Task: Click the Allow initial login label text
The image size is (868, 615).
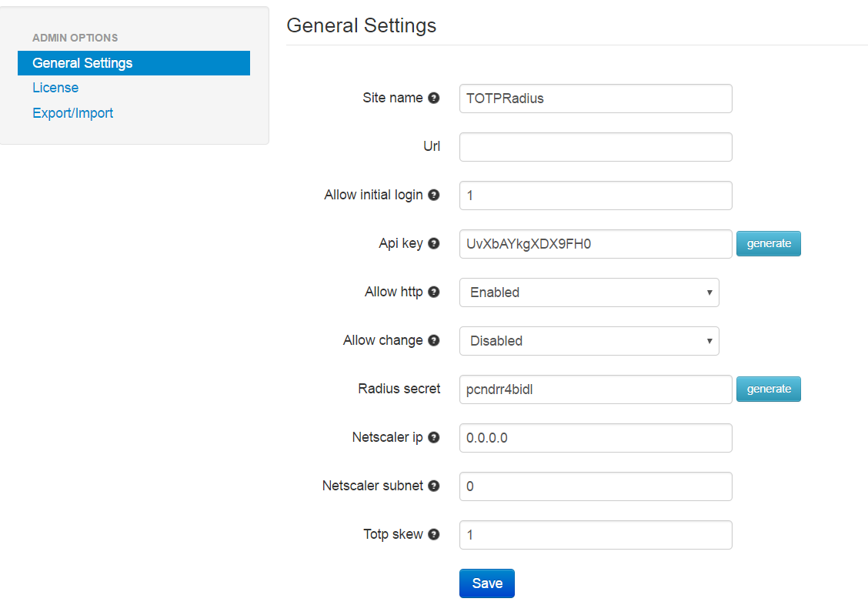Action: tap(374, 195)
